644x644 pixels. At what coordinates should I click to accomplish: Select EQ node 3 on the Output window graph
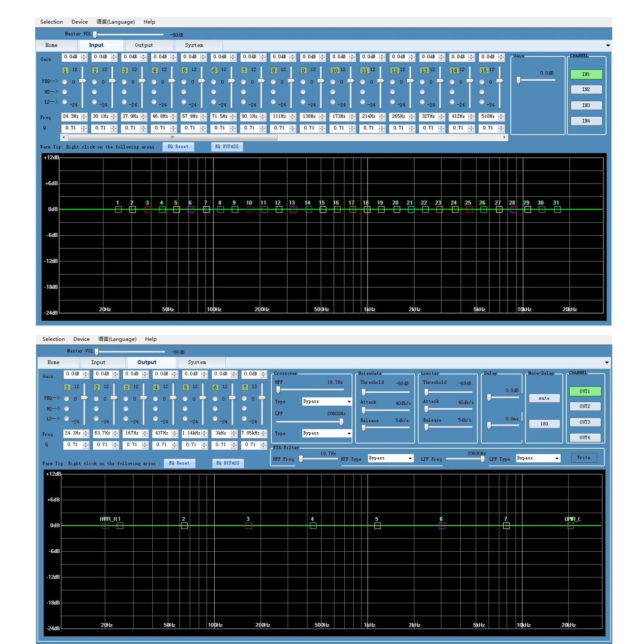[249, 526]
